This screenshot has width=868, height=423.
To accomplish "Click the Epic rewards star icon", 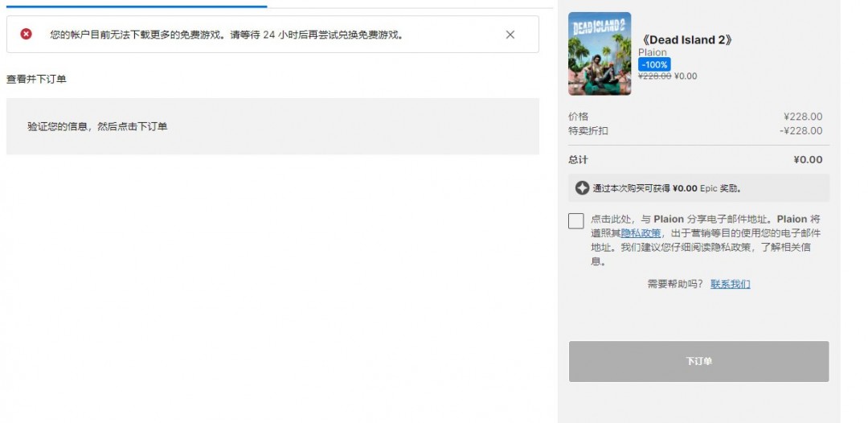I will point(582,188).
